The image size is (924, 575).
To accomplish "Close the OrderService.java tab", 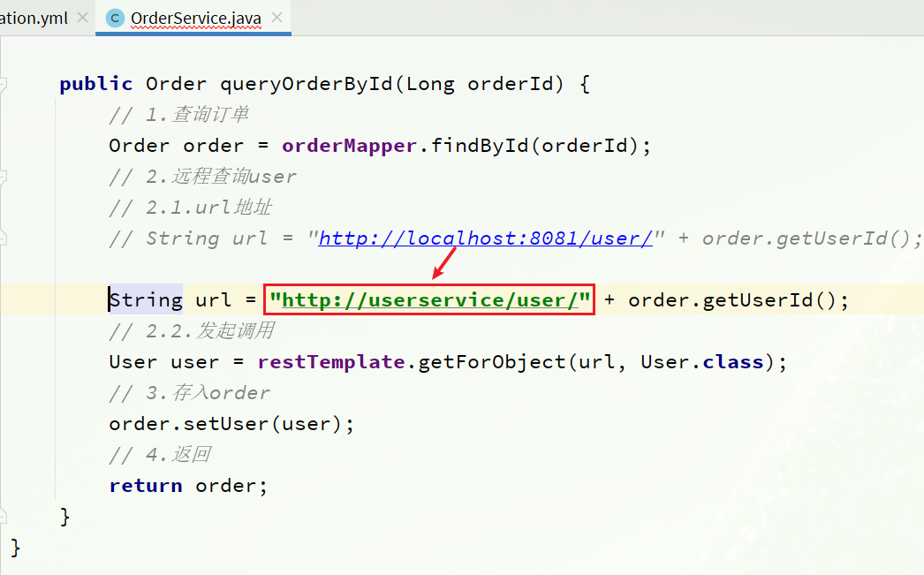I will pos(275,18).
